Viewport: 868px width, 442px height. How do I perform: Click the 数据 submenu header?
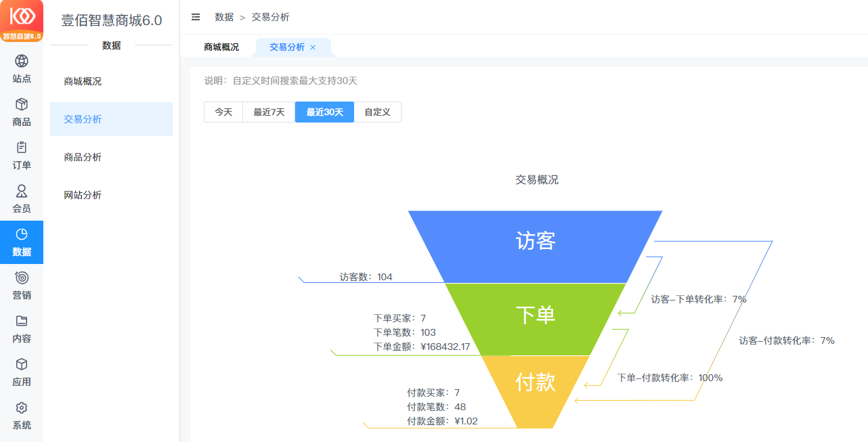111,45
